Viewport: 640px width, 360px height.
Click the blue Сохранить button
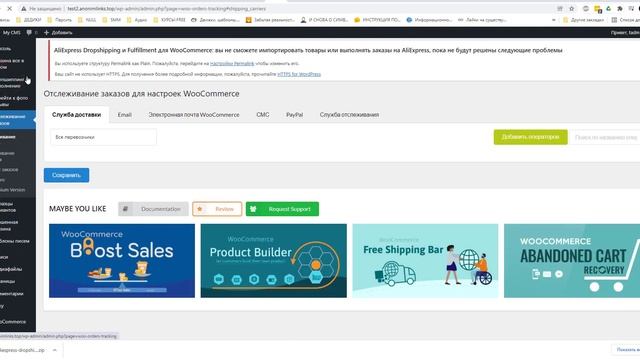click(67, 175)
